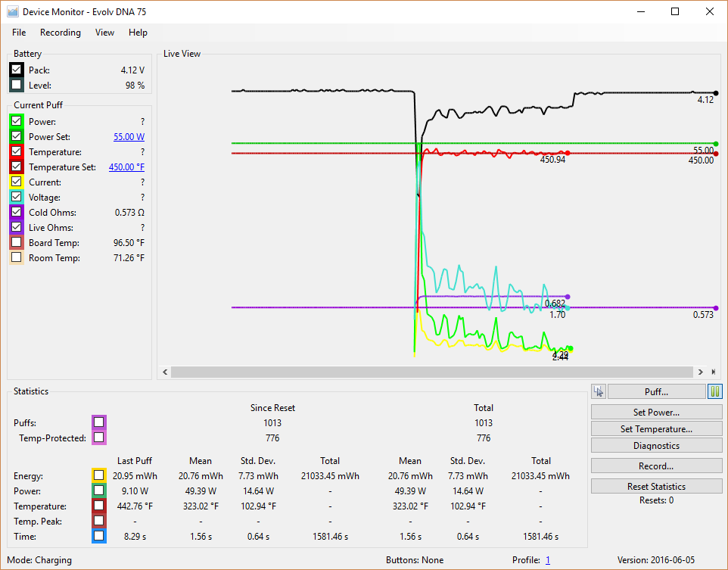Click the cursor select icon left of Puff
The height and width of the screenshot is (570, 728).
pos(599,391)
